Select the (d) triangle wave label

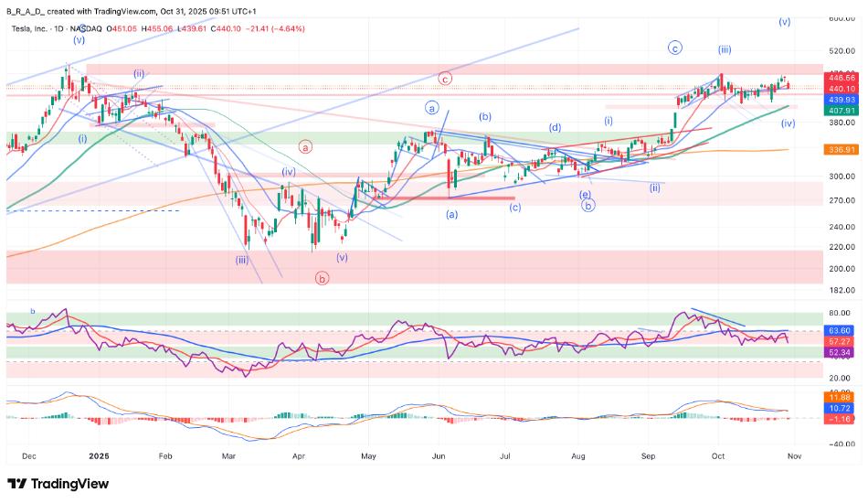555,127
